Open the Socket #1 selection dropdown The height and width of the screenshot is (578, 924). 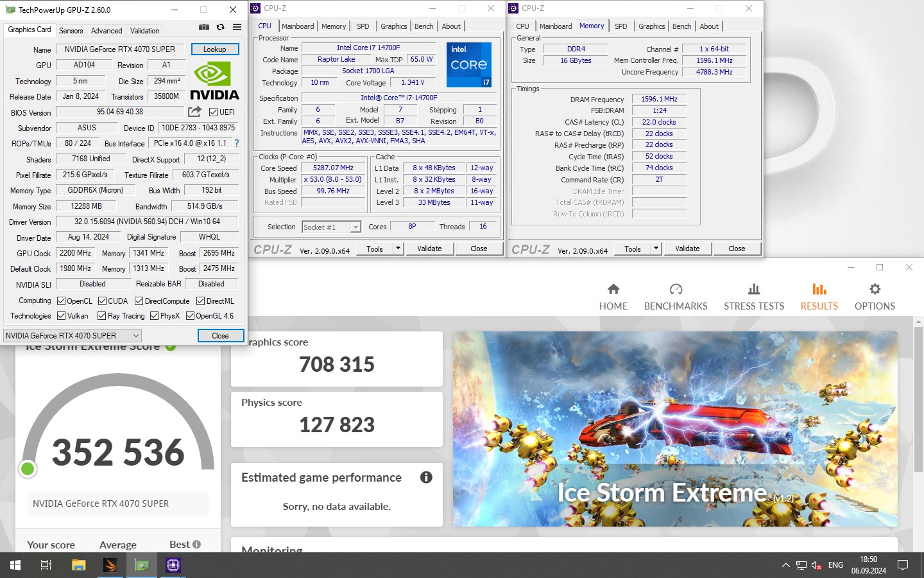[x=332, y=227]
